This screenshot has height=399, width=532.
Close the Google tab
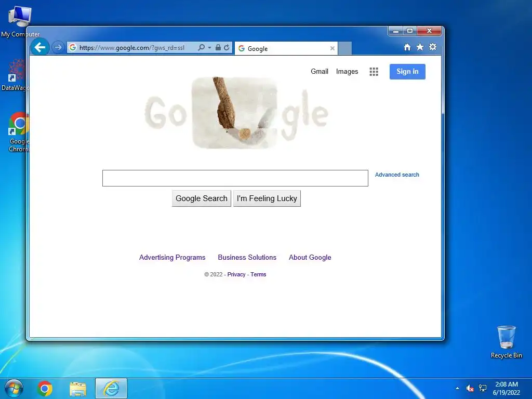332,48
